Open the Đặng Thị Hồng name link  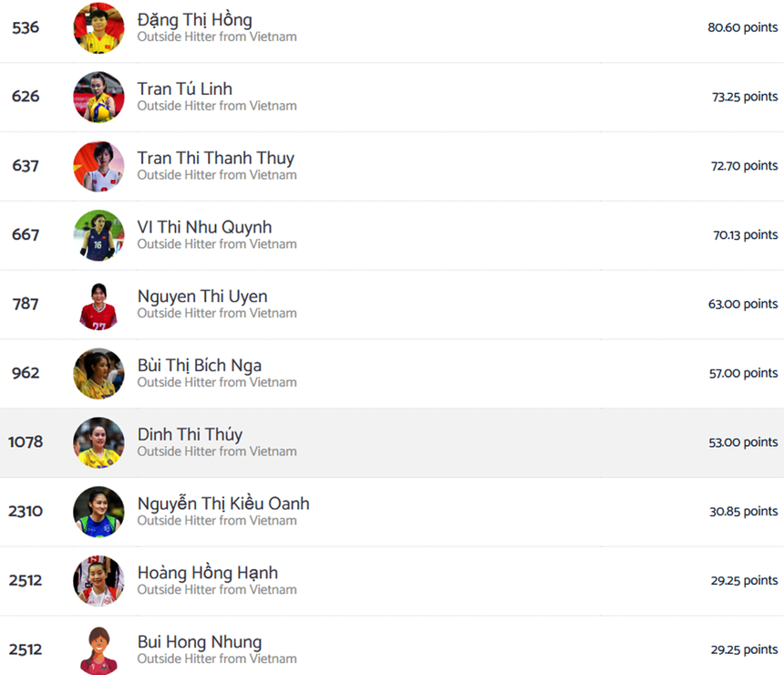(x=194, y=20)
